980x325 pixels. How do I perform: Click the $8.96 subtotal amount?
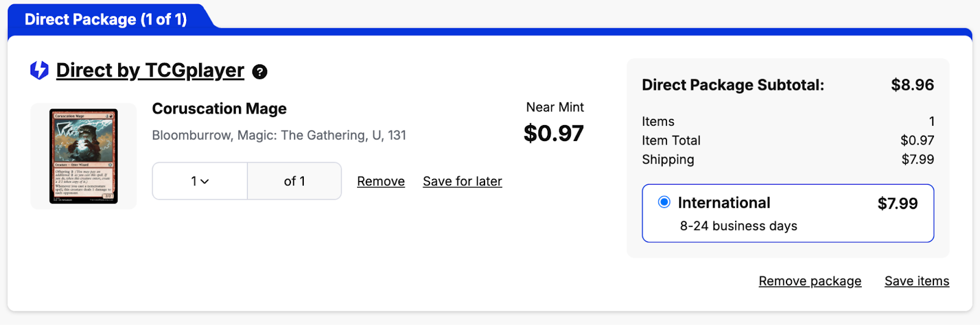[x=912, y=85]
